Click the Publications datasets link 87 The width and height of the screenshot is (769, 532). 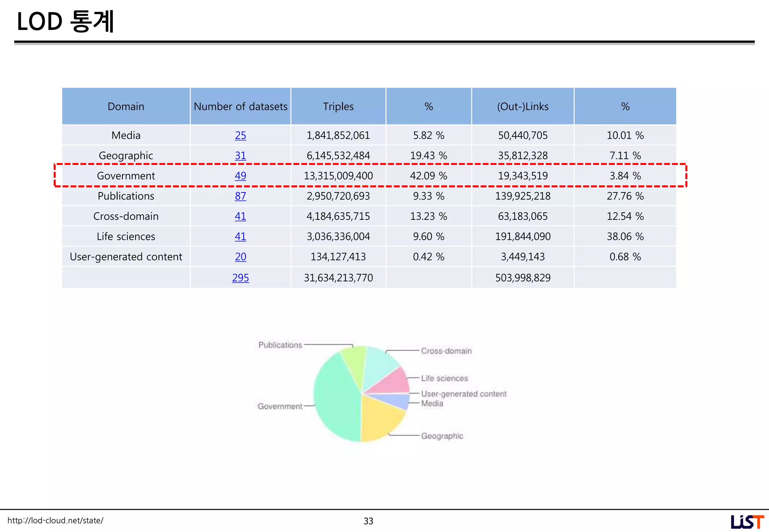(240, 196)
